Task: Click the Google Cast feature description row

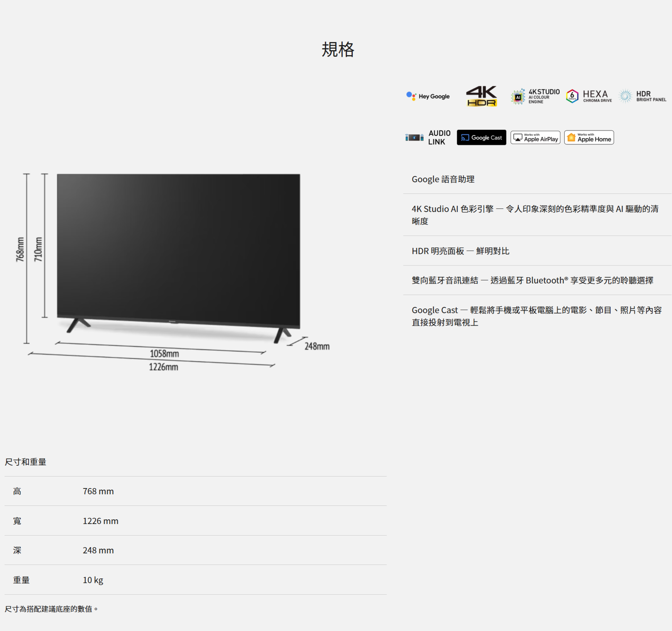Action: coord(537,316)
